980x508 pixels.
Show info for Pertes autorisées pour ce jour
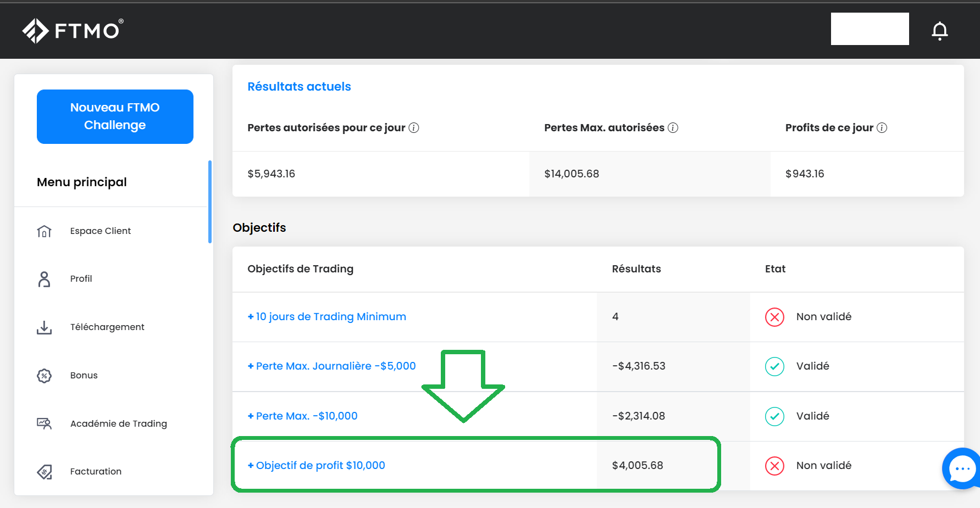[414, 128]
